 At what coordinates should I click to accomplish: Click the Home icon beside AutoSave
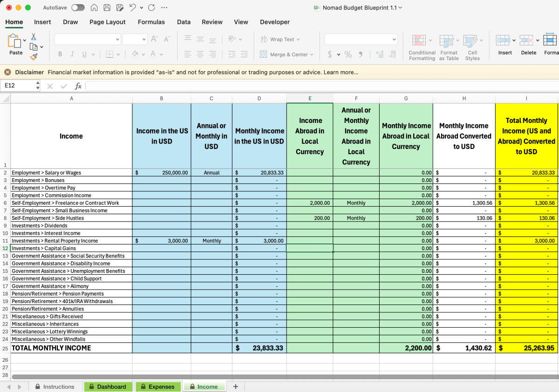click(94, 7)
